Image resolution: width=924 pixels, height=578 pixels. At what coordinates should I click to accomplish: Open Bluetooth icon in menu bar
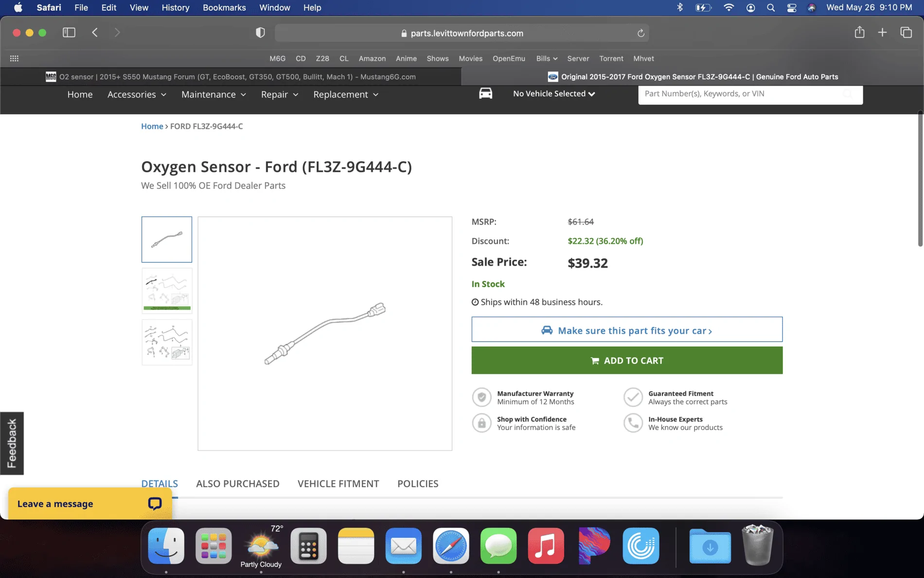tap(680, 8)
